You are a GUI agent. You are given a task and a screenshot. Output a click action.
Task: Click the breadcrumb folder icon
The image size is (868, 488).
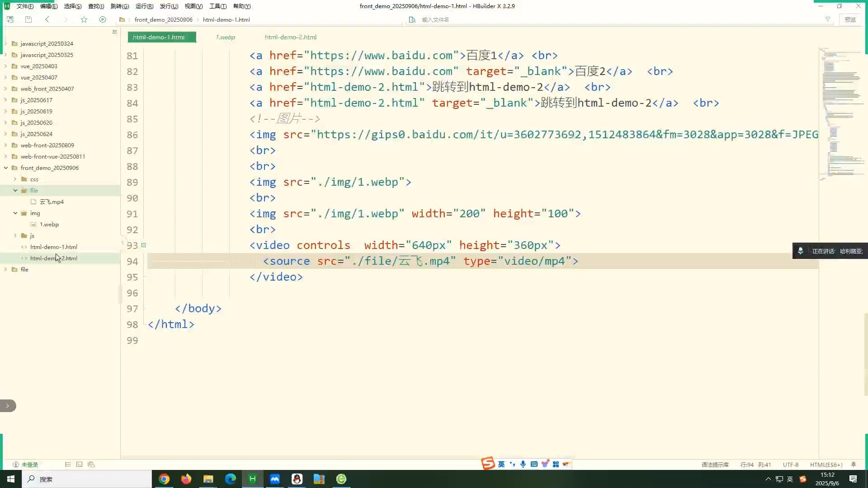122,19
